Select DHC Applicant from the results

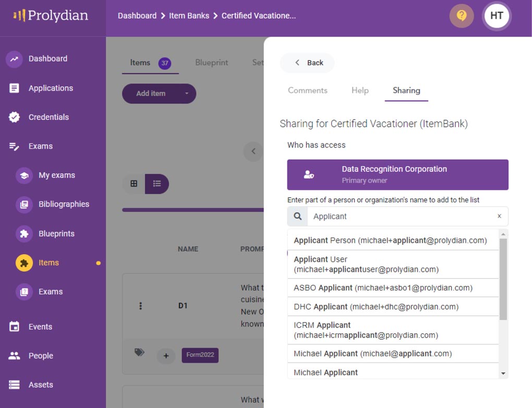coord(393,307)
